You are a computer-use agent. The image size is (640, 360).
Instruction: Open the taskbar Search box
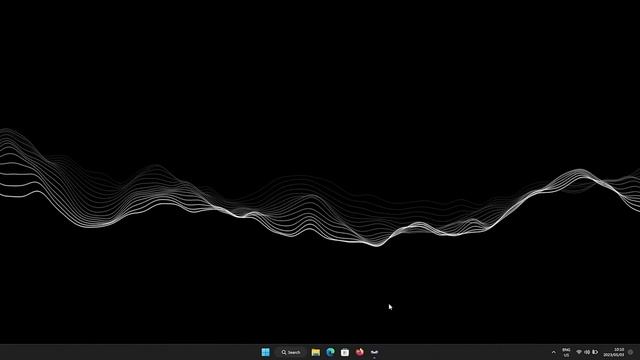click(290, 352)
